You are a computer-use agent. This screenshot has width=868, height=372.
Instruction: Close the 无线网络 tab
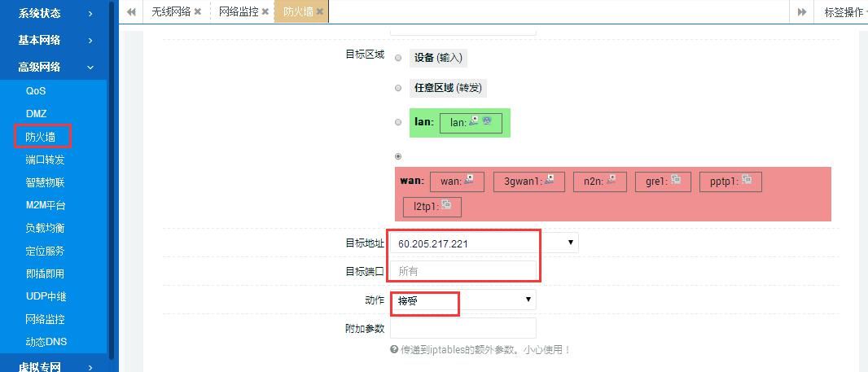tap(198, 12)
